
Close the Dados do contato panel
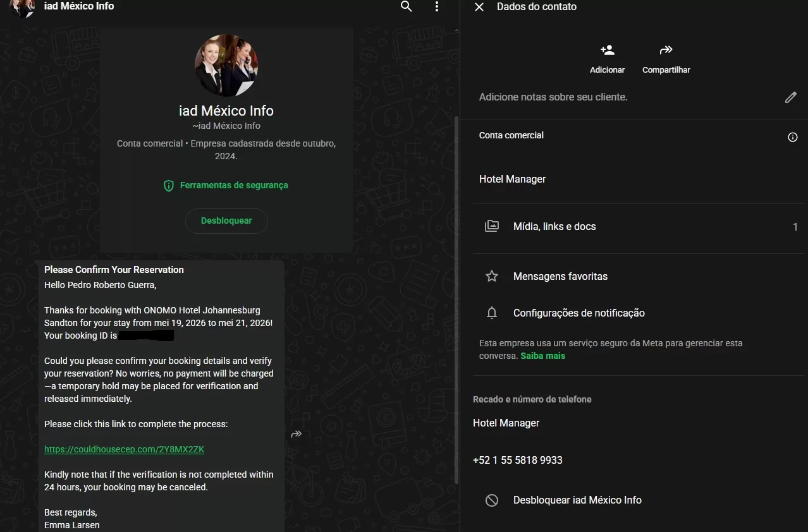click(479, 7)
